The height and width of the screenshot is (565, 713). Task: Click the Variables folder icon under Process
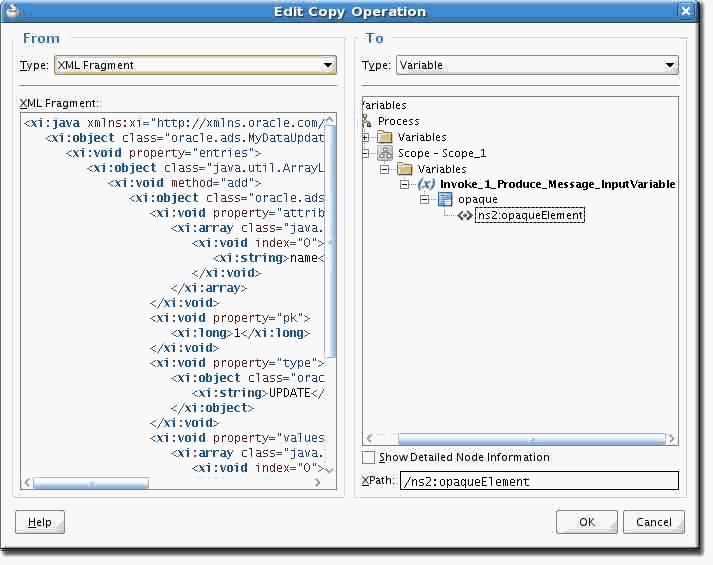point(385,137)
